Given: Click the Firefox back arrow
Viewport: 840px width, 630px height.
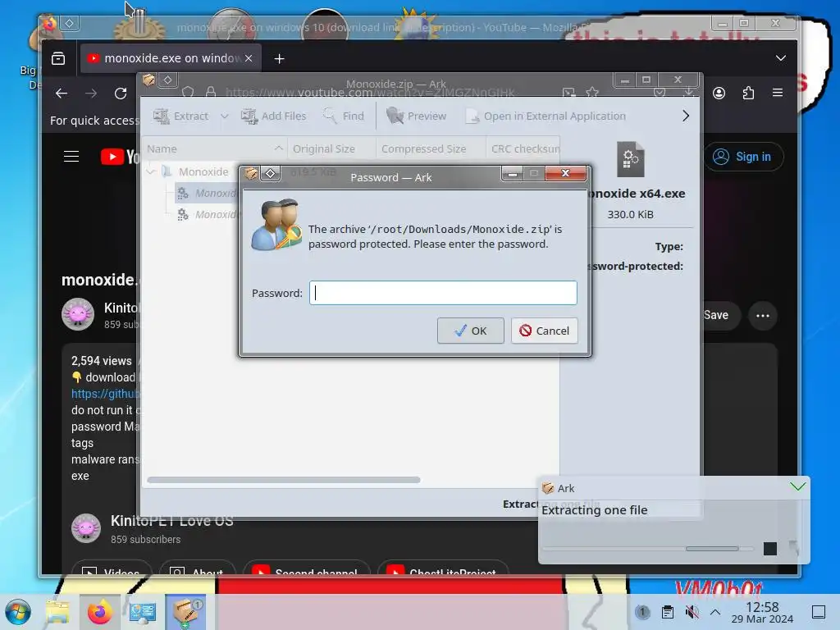Looking at the screenshot, I should [62, 94].
